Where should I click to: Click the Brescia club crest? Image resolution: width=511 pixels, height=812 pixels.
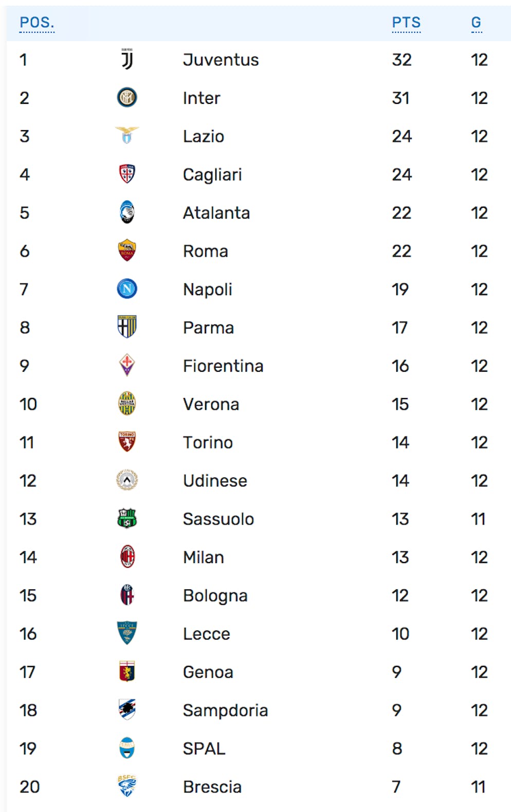pyautogui.click(x=127, y=786)
